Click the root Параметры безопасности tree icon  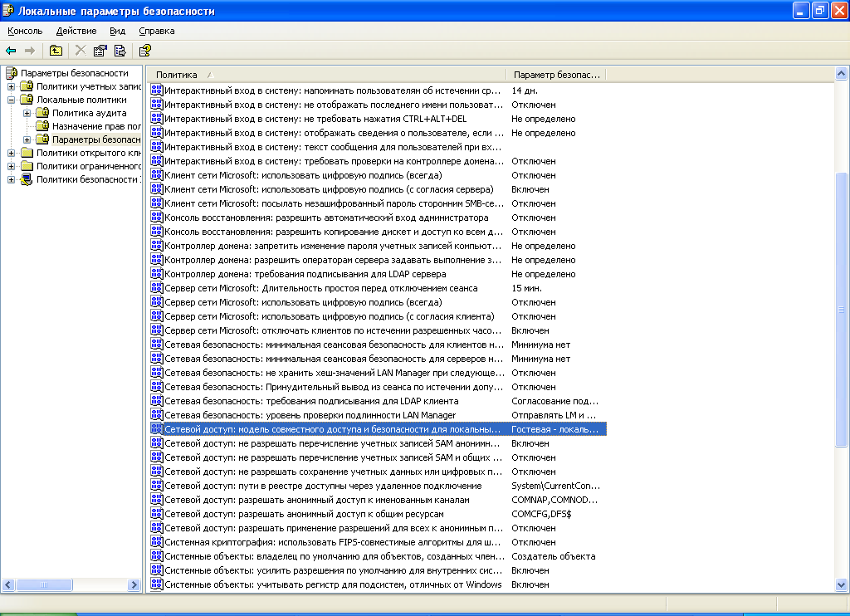click(11, 73)
